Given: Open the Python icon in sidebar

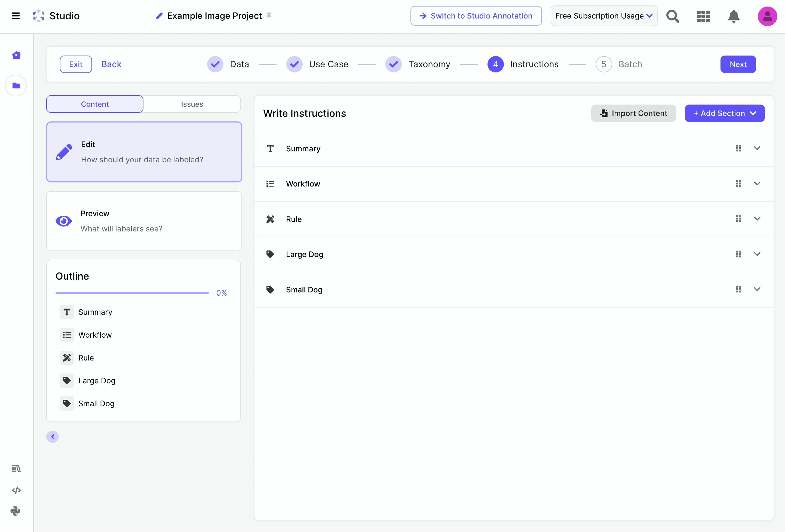Looking at the screenshot, I should point(16,511).
